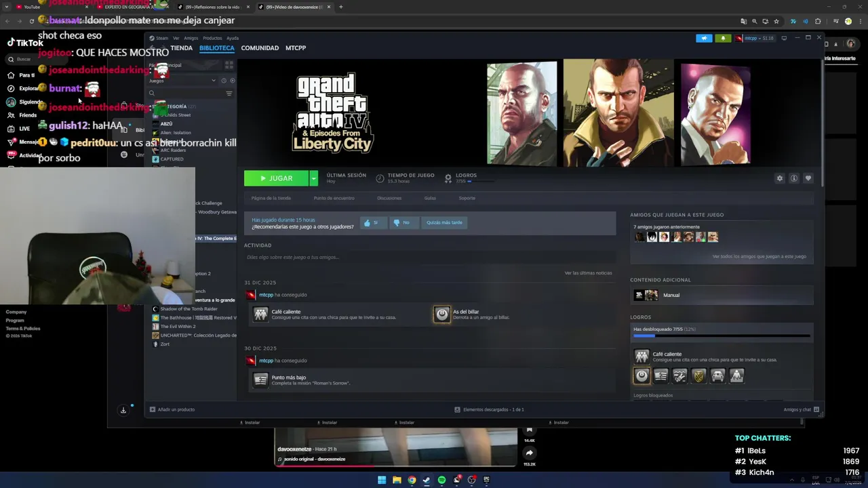Select ABZÛ in library list
This screenshot has width=868, height=488.
pos(166,124)
